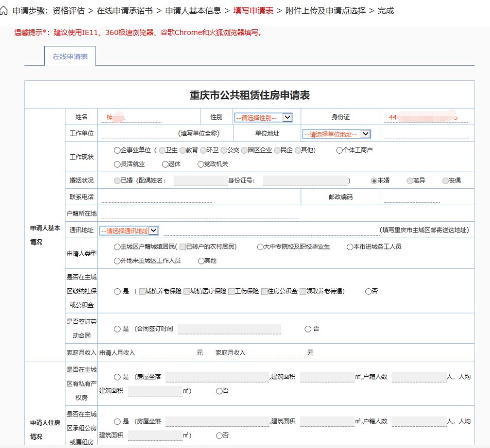Choose 大中专院校及职校毕业生 applicant type

click(x=260, y=247)
